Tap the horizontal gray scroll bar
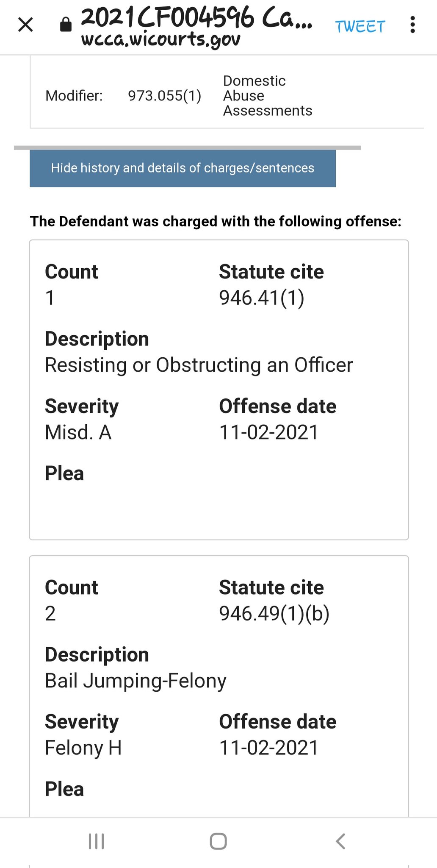 pos(187,147)
